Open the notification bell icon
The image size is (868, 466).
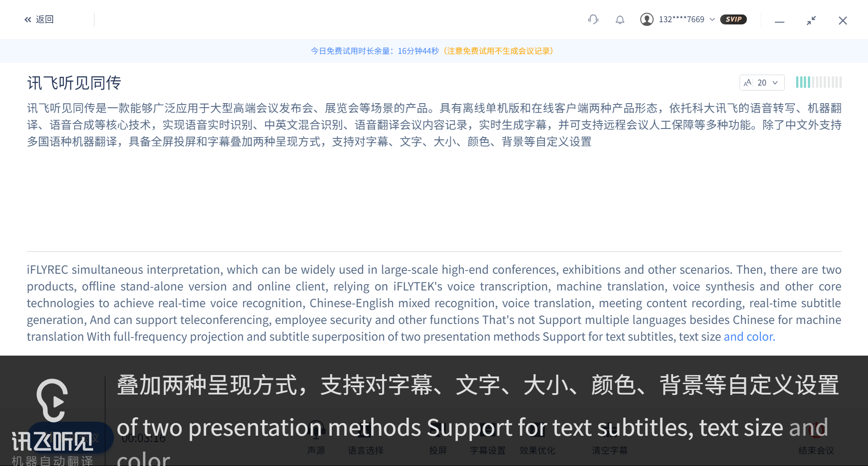pyautogui.click(x=620, y=19)
